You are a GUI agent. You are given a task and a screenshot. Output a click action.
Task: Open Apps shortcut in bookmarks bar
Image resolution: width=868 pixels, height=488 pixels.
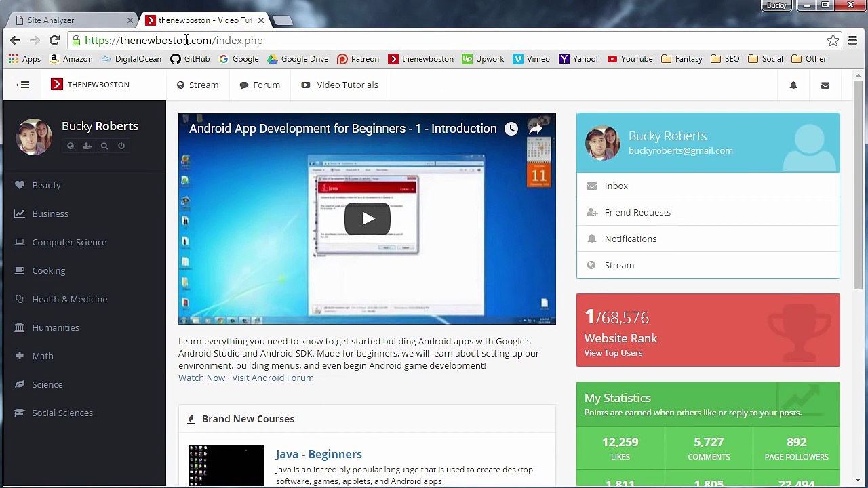[24, 59]
